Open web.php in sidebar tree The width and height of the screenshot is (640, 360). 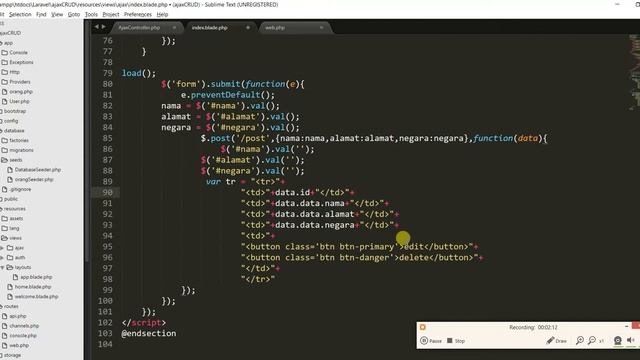(x=16, y=345)
